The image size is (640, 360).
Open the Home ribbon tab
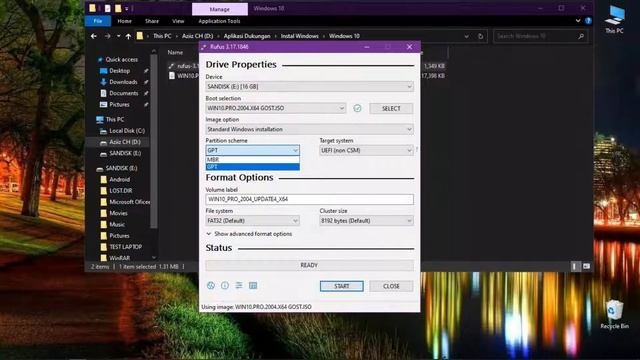click(124, 21)
